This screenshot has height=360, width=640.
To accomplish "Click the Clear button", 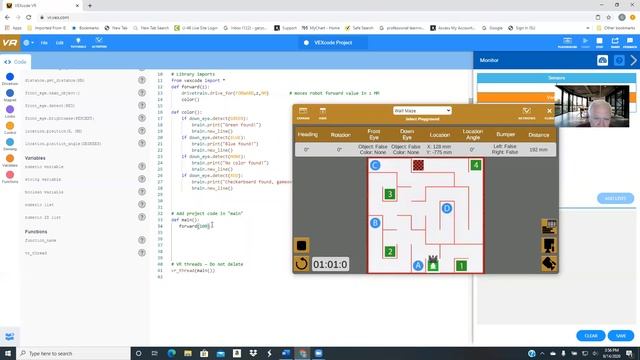I will tap(591, 336).
